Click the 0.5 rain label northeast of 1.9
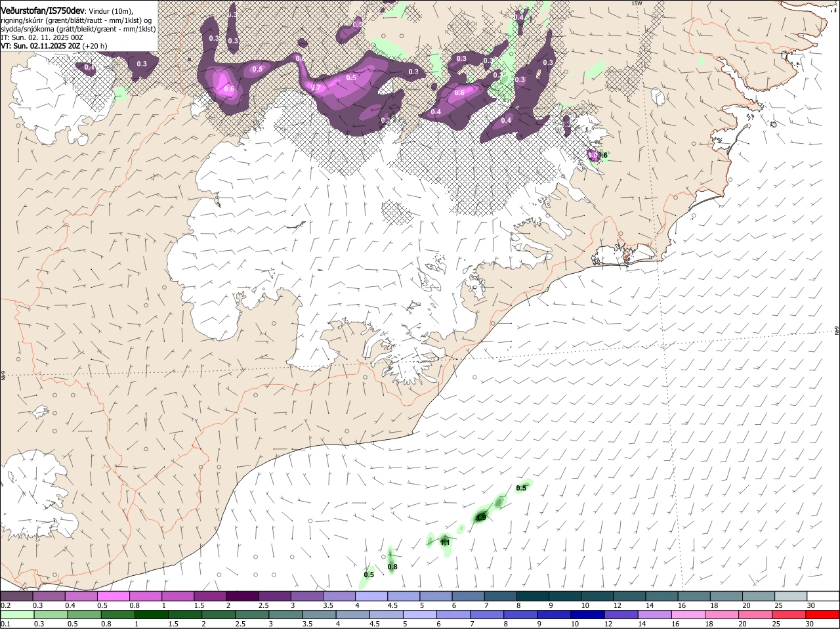Image resolution: width=840 pixels, height=629 pixels. coord(521,488)
